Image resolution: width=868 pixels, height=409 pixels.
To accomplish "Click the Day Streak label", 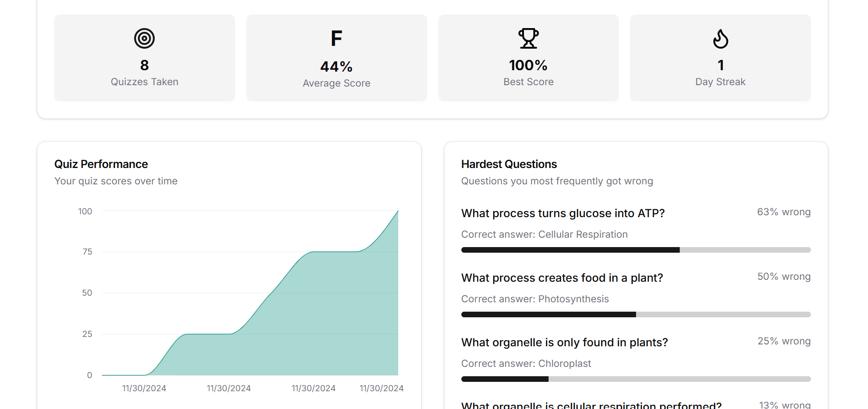I will [x=720, y=82].
